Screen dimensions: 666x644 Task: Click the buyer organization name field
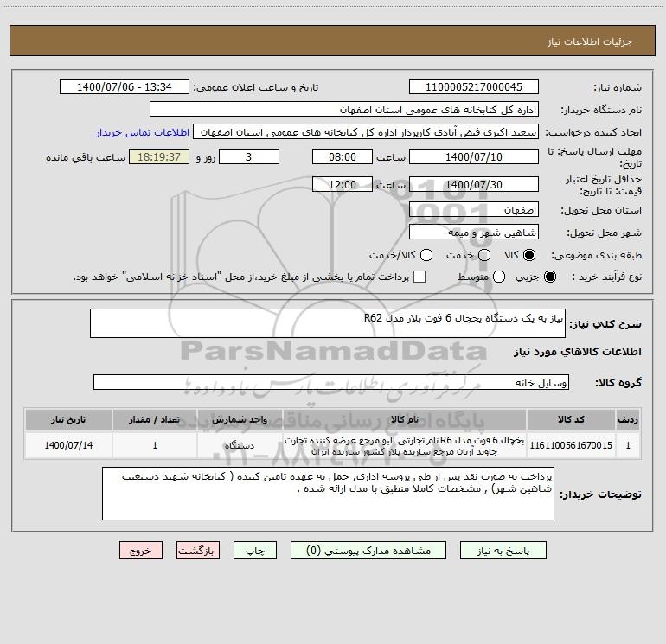(x=344, y=110)
